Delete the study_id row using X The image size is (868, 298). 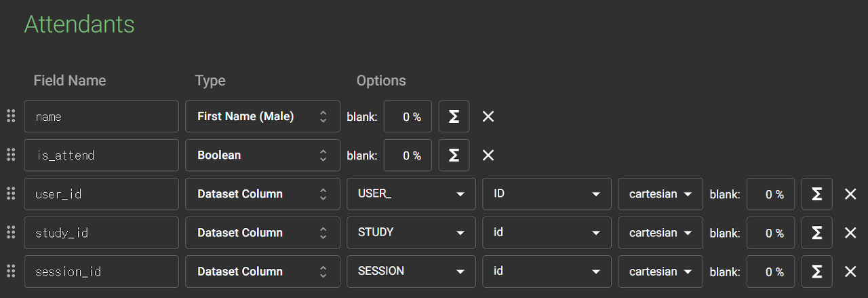tap(850, 233)
